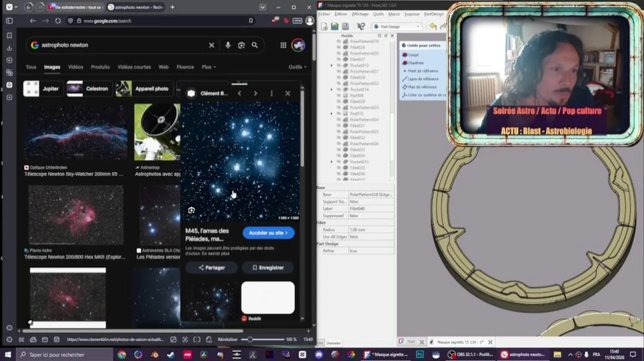
Task: Click the FreeCAD What's This help icon
Action: coord(361,27)
